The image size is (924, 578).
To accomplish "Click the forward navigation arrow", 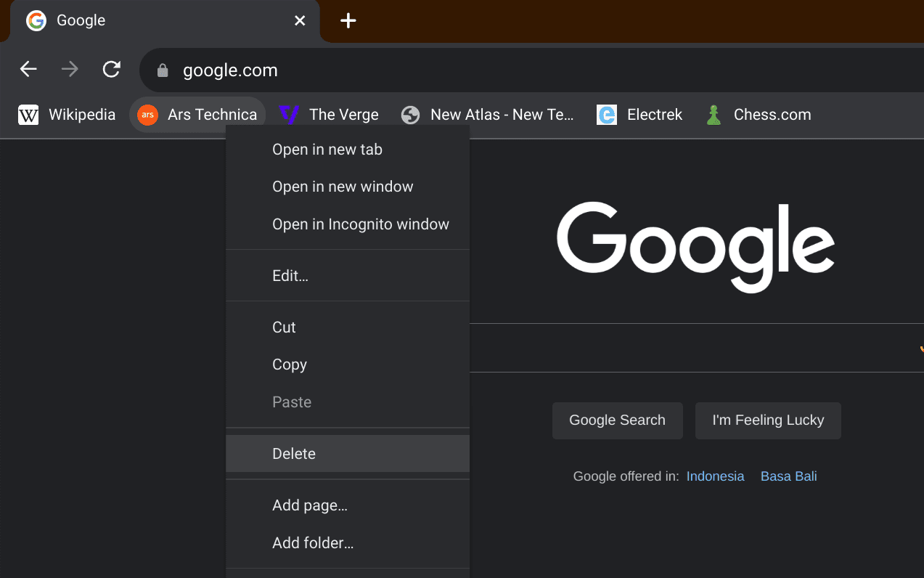I will tap(70, 70).
